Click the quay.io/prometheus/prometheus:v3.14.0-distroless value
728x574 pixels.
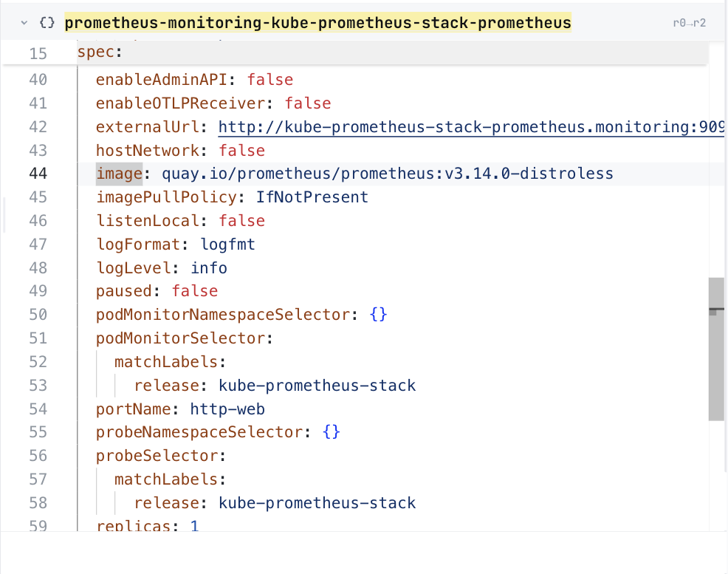click(387, 174)
